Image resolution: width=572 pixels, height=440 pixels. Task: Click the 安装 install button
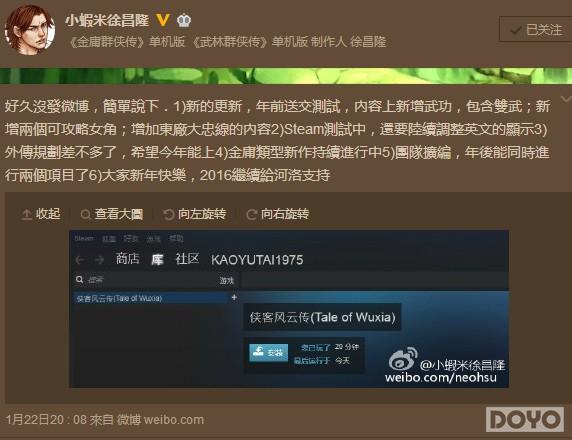268,352
